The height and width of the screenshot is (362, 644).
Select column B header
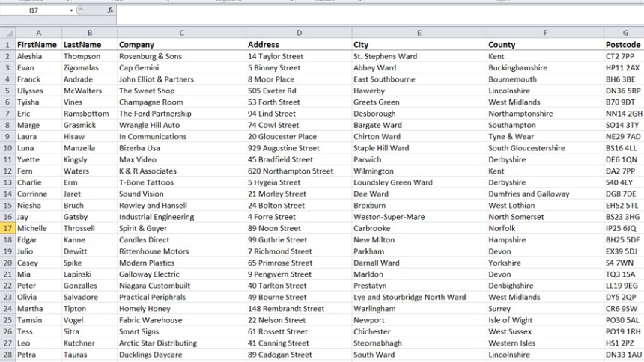pos(90,33)
